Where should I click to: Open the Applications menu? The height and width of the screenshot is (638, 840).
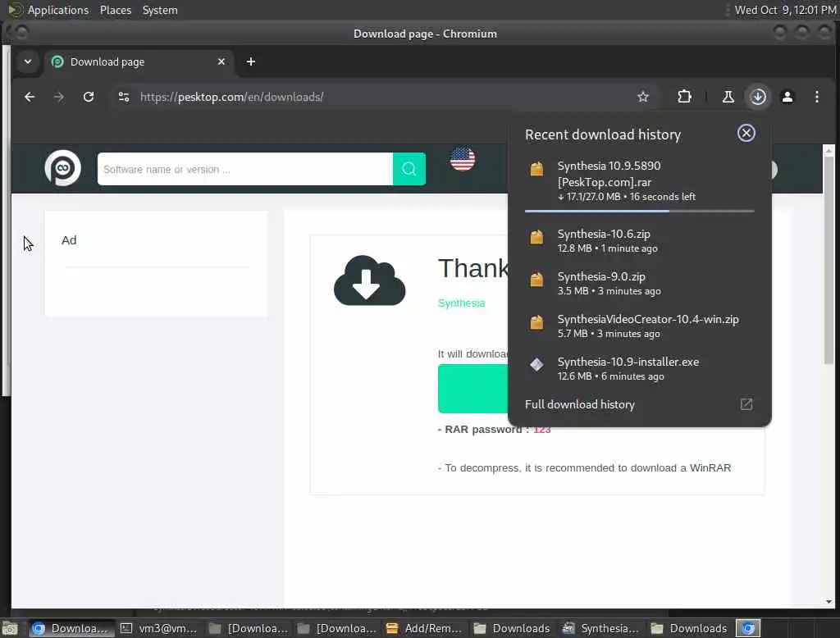[58, 10]
